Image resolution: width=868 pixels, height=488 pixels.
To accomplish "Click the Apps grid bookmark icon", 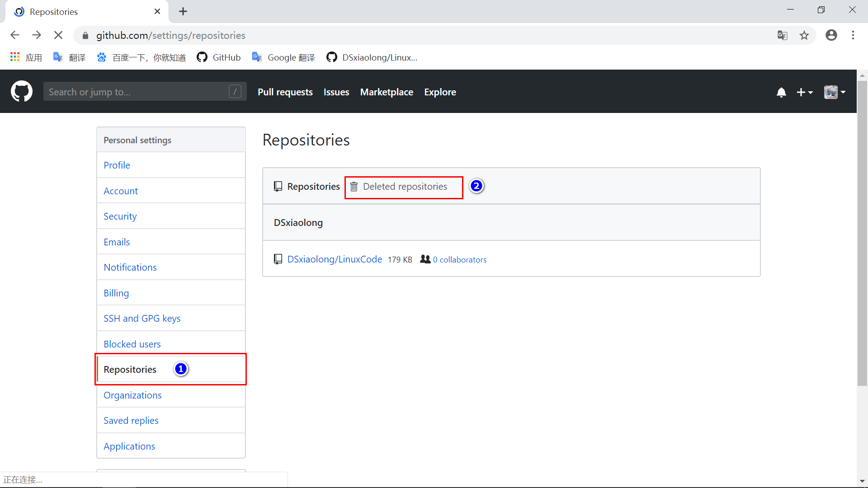I will point(15,57).
